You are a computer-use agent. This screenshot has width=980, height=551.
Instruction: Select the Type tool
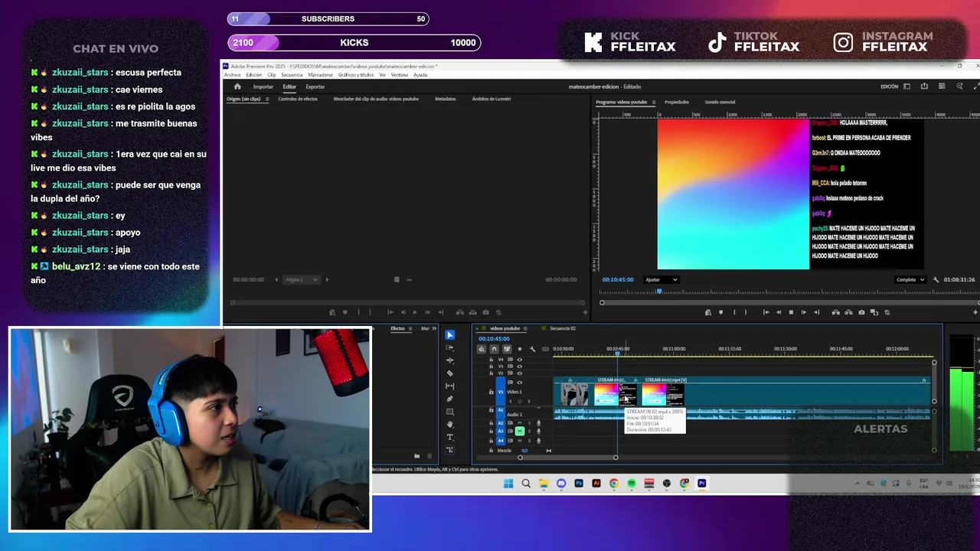[x=450, y=437]
